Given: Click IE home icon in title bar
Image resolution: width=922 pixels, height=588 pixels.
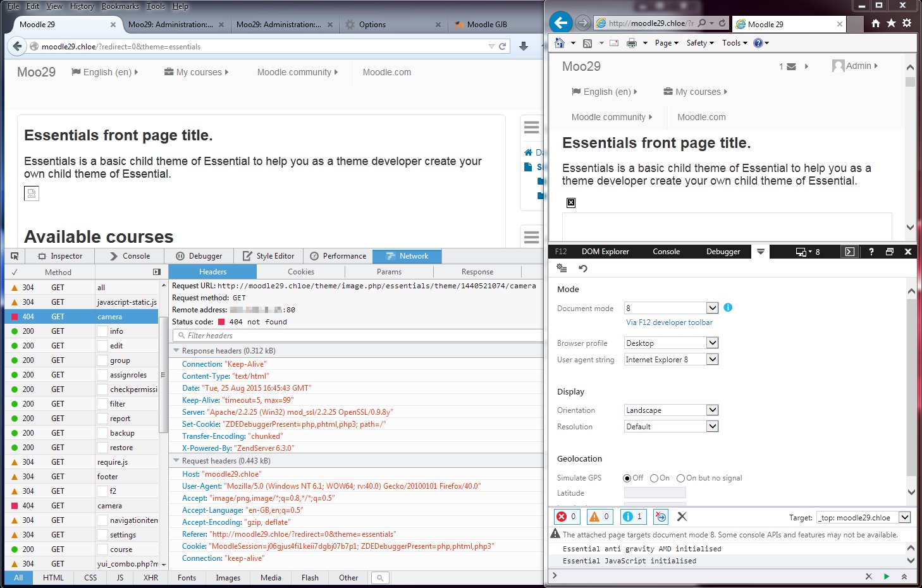Looking at the screenshot, I should 876,23.
